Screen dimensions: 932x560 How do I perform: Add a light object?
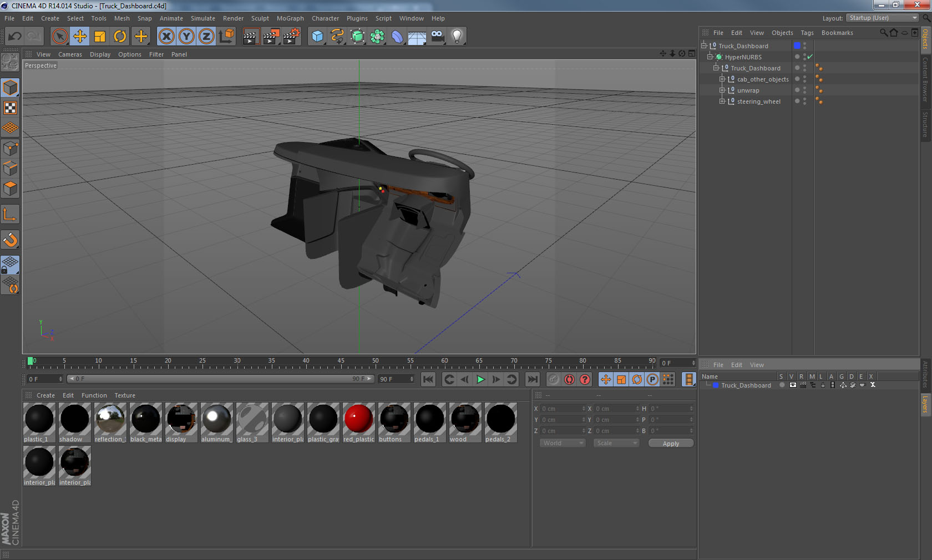click(x=457, y=37)
